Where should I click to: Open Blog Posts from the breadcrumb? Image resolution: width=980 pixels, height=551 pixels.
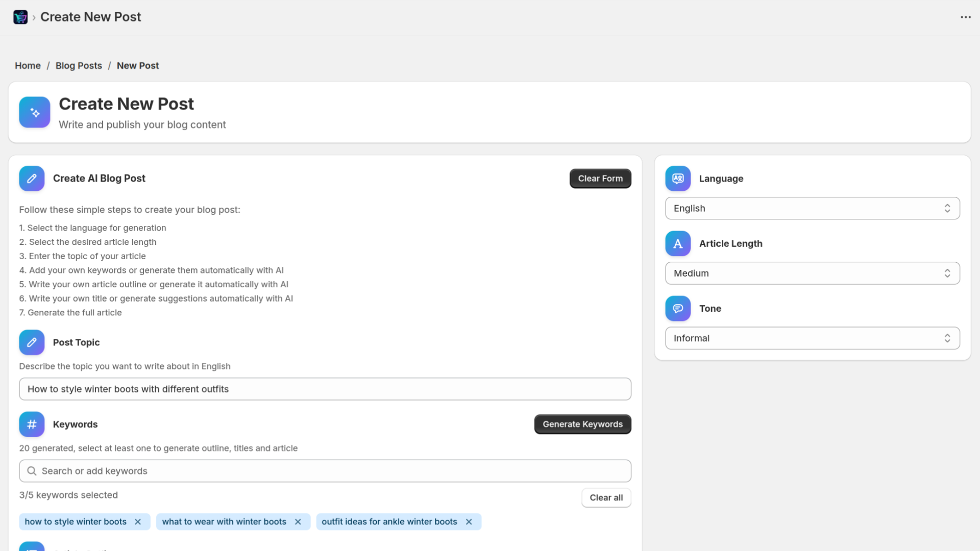point(79,65)
